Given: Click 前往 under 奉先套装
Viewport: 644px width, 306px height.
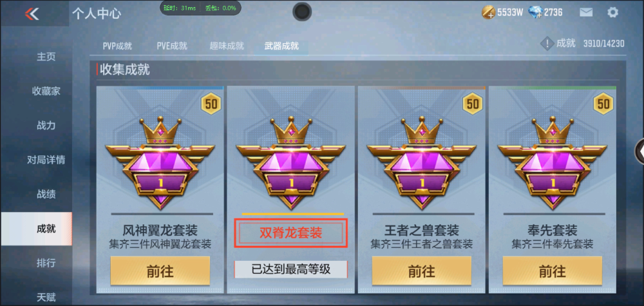Looking at the screenshot, I should pyautogui.click(x=553, y=271).
